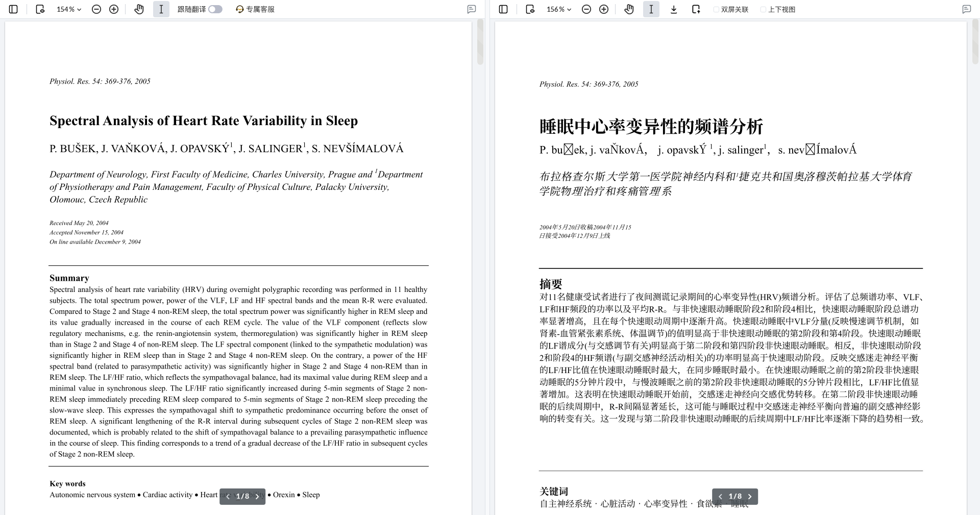Select hand pan tool in right pane
Screen dimensions: 980x515
click(629, 9)
